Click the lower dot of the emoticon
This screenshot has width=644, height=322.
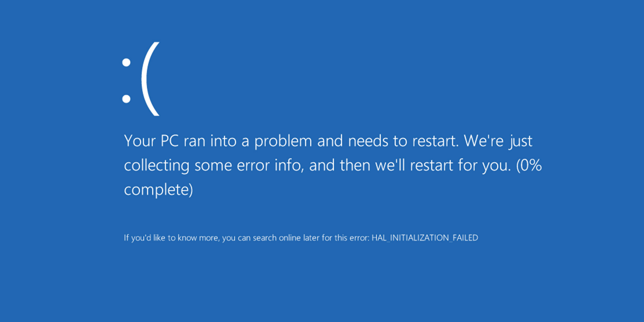[126, 99]
